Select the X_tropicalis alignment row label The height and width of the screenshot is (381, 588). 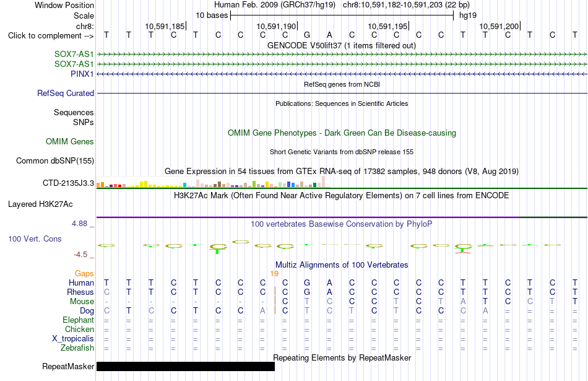73,339
